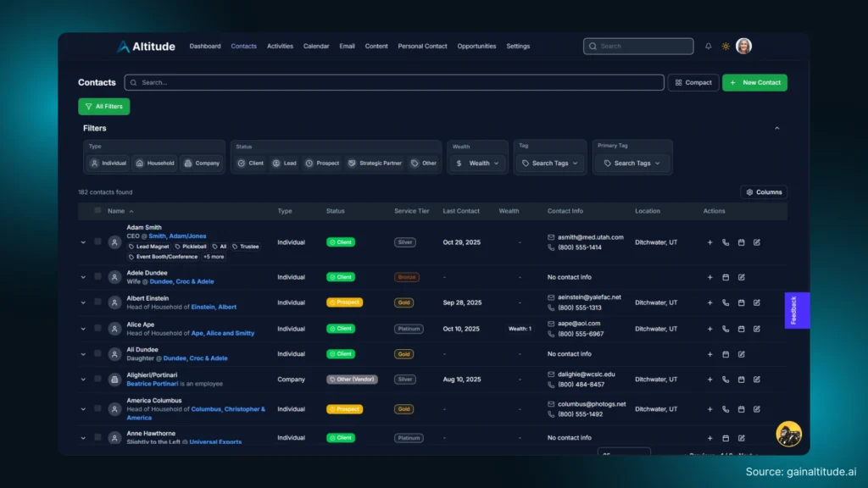Expand Adele Dundee's row with the chevron
The height and width of the screenshot is (488, 868).
tap(83, 276)
